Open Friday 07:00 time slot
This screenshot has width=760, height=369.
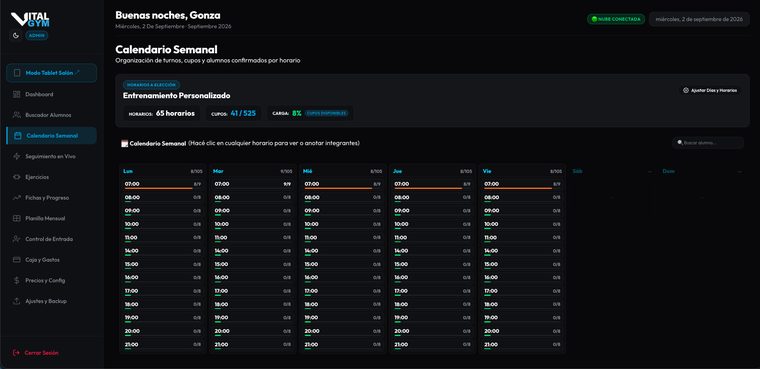522,185
